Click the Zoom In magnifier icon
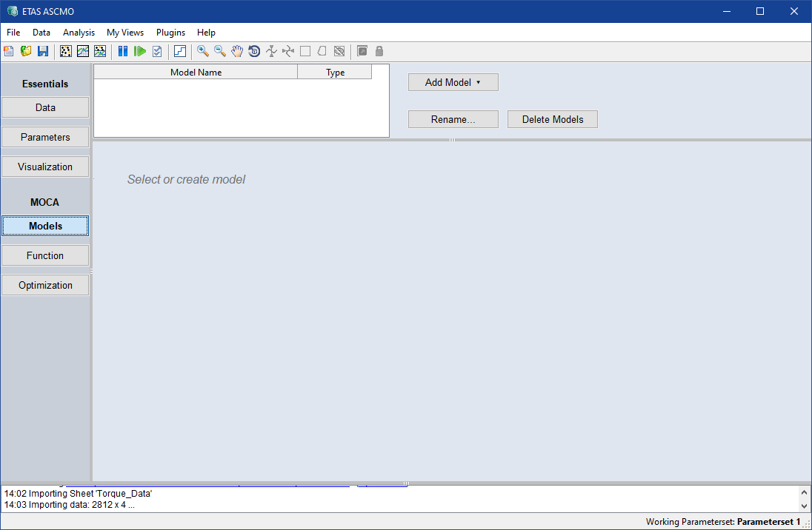The width and height of the screenshot is (812, 530). pyautogui.click(x=202, y=51)
